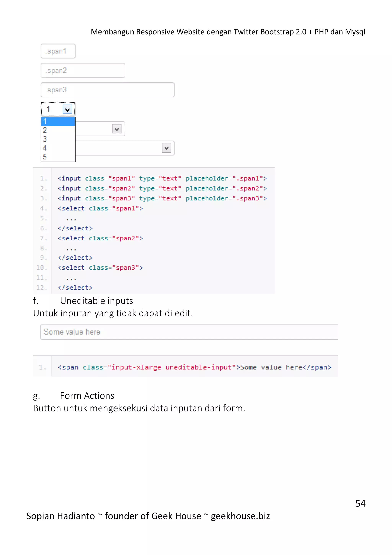Click code line input class="span3"
The height and width of the screenshot is (555, 392).
pyautogui.click(x=162, y=199)
